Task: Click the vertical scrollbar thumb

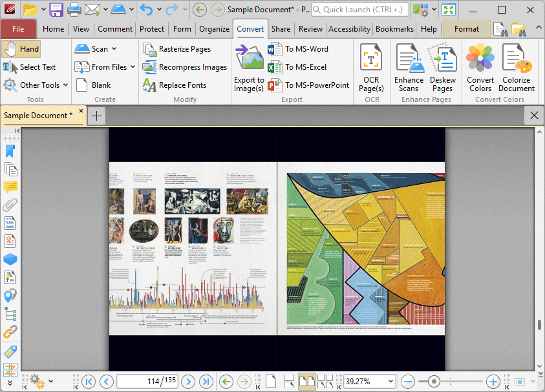Action: pyautogui.click(x=539, y=325)
